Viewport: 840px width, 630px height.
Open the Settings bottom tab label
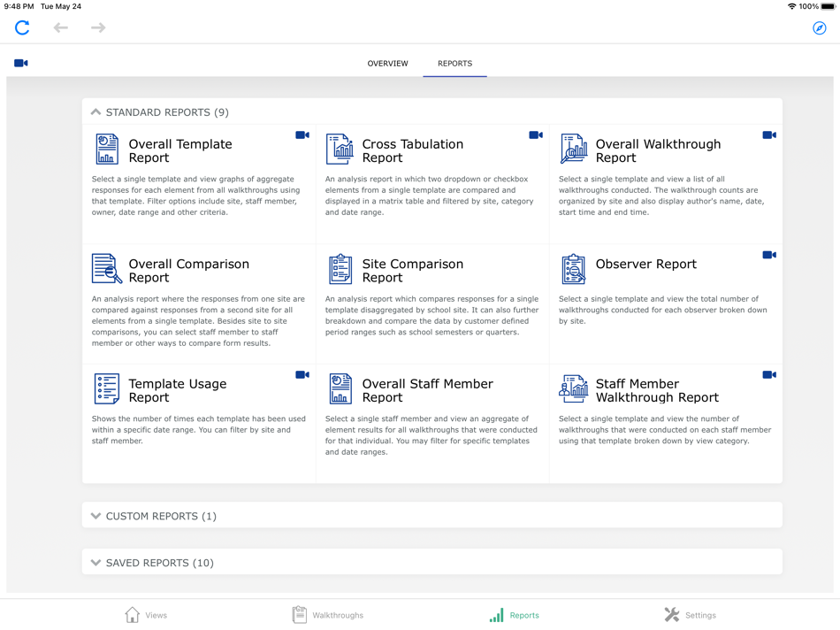700,615
